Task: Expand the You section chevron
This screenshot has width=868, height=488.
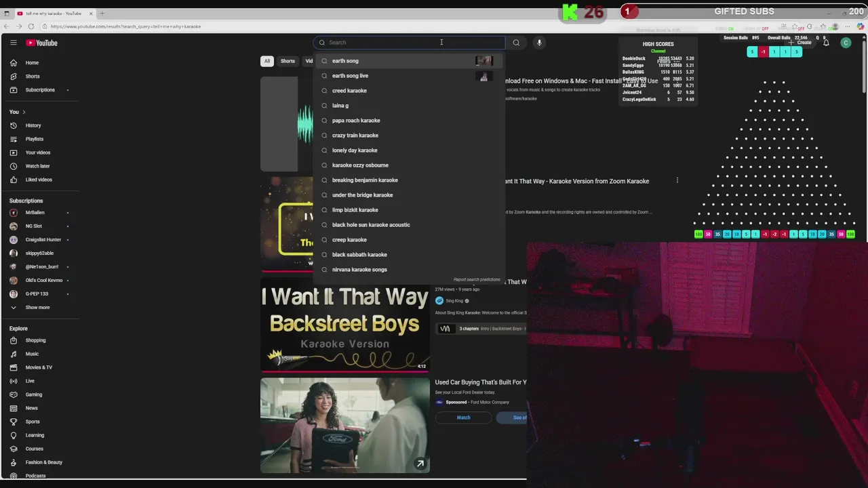Action: pos(24,112)
